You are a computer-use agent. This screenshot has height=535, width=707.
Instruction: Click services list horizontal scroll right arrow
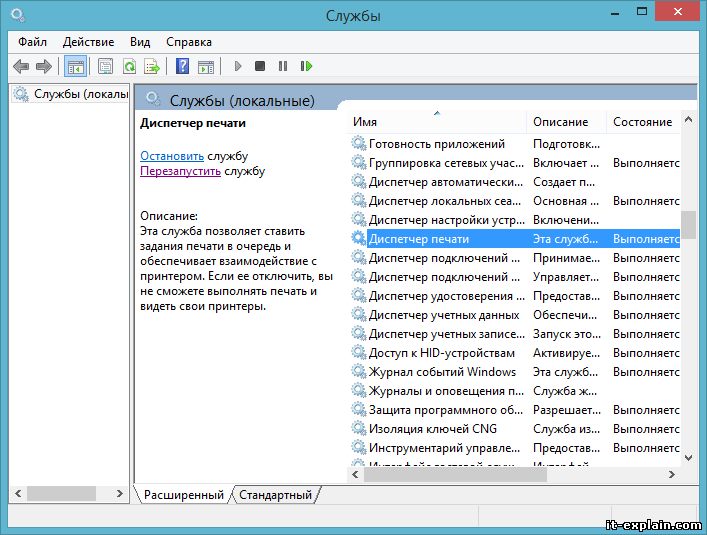[671, 474]
